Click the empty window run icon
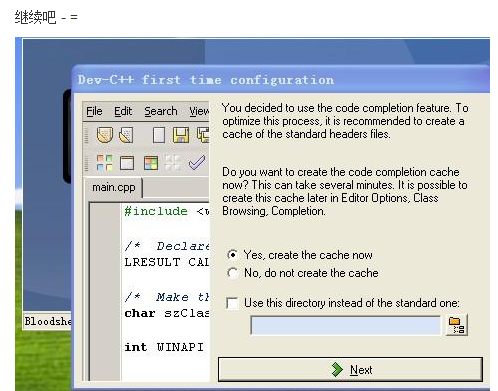Image resolution: width=498 pixels, height=391 pixels. (x=127, y=163)
